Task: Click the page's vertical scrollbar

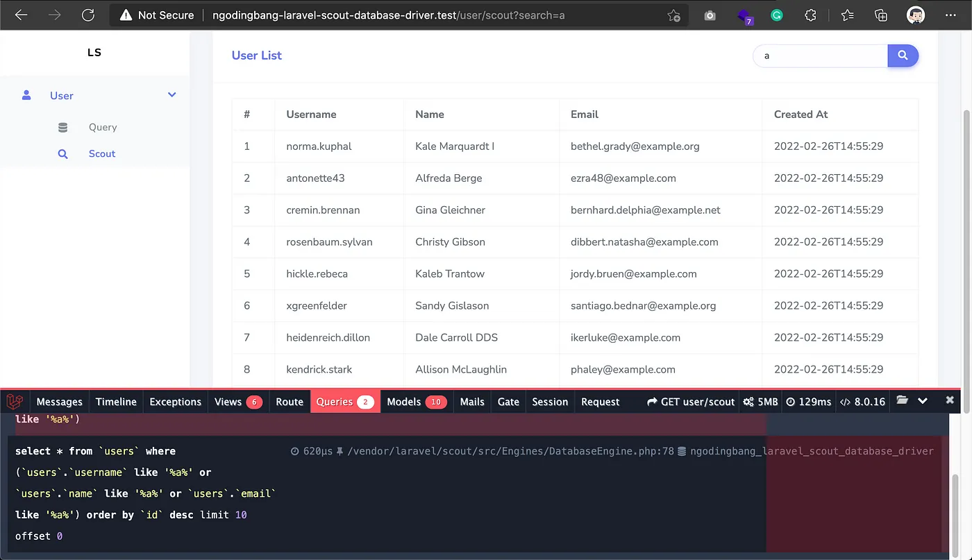Action: pos(966,208)
